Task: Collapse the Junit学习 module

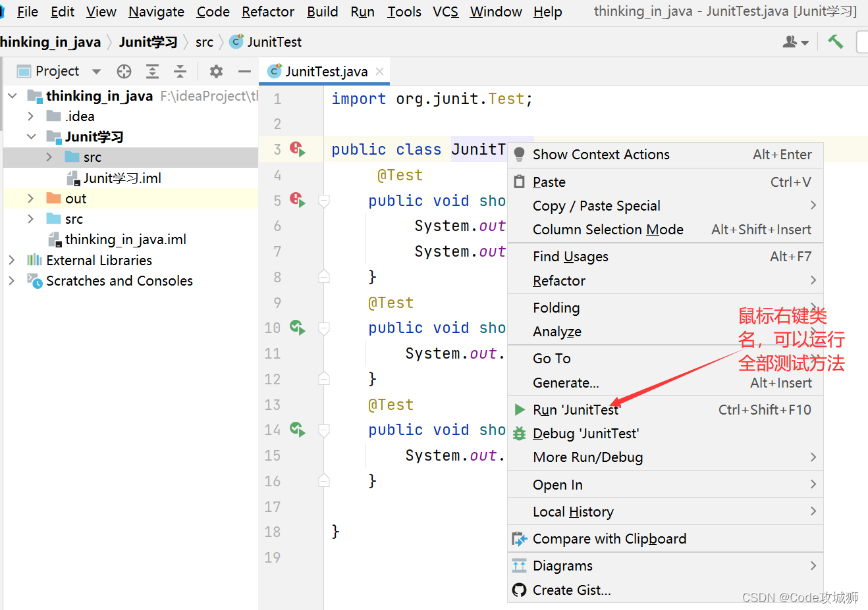Action: [31, 137]
